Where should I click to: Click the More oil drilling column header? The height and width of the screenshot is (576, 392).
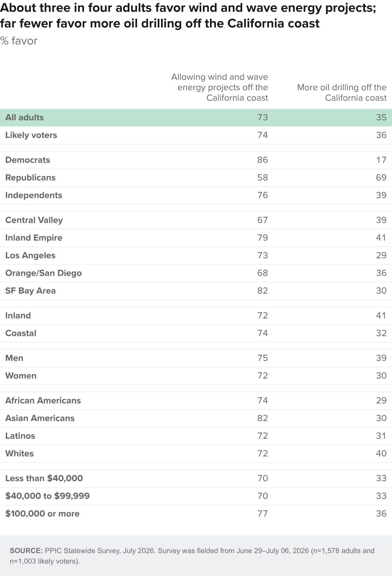(342, 93)
